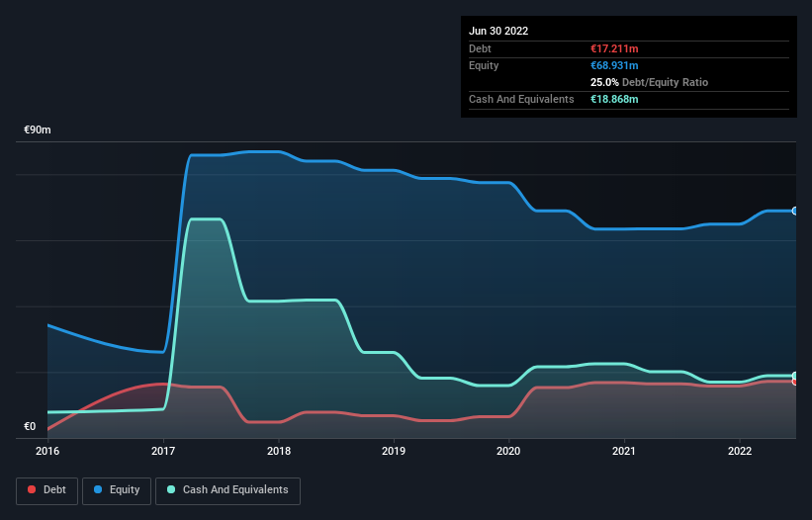The width and height of the screenshot is (812, 520).
Task: Toggle the Debt legend button
Action: (47, 490)
